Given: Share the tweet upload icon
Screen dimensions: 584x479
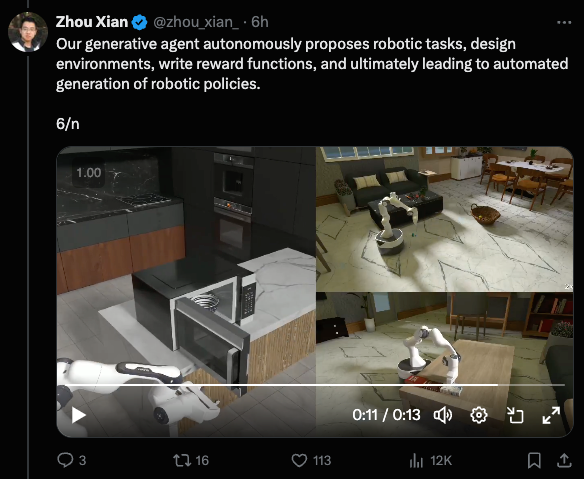Looking at the screenshot, I should tap(564, 460).
